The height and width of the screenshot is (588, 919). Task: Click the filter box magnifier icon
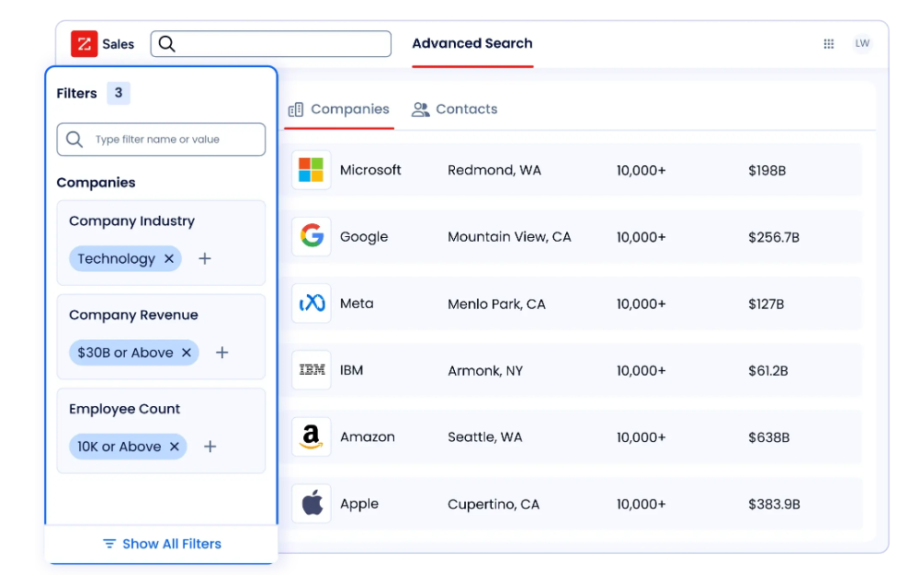(x=74, y=140)
